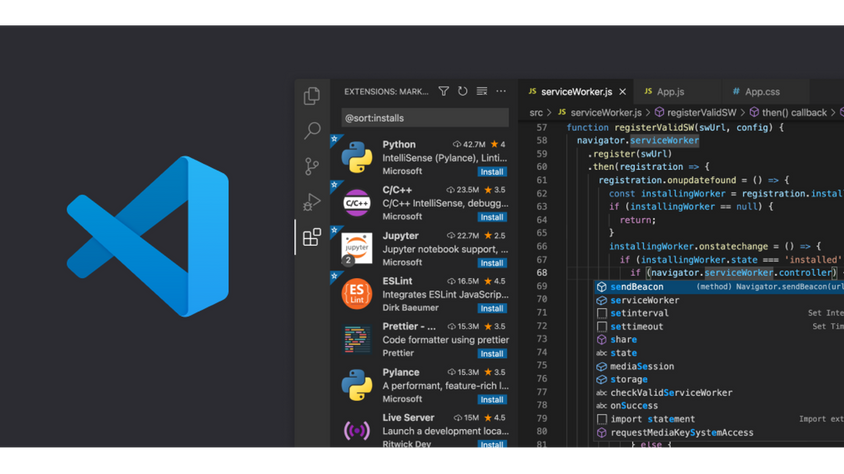The height and width of the screenshot is (474, 844).
Task: Install the Python extension
Action: pyautogui.click(x=491, y=172)
